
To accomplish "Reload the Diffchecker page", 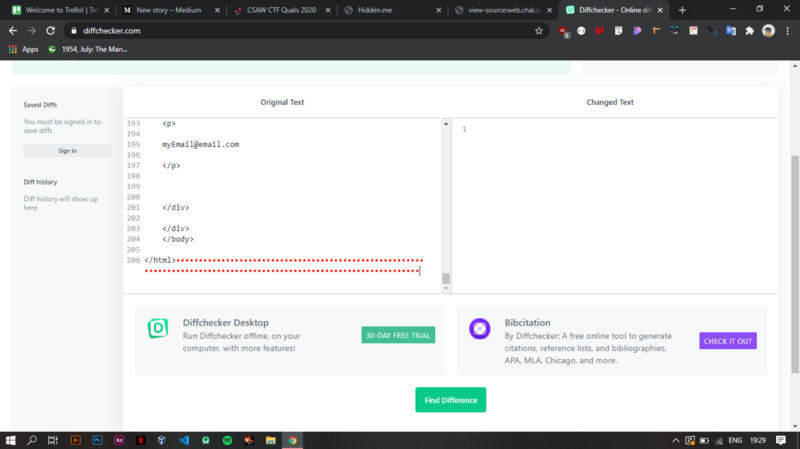I will pyautogui.click(x=50, y=31).
